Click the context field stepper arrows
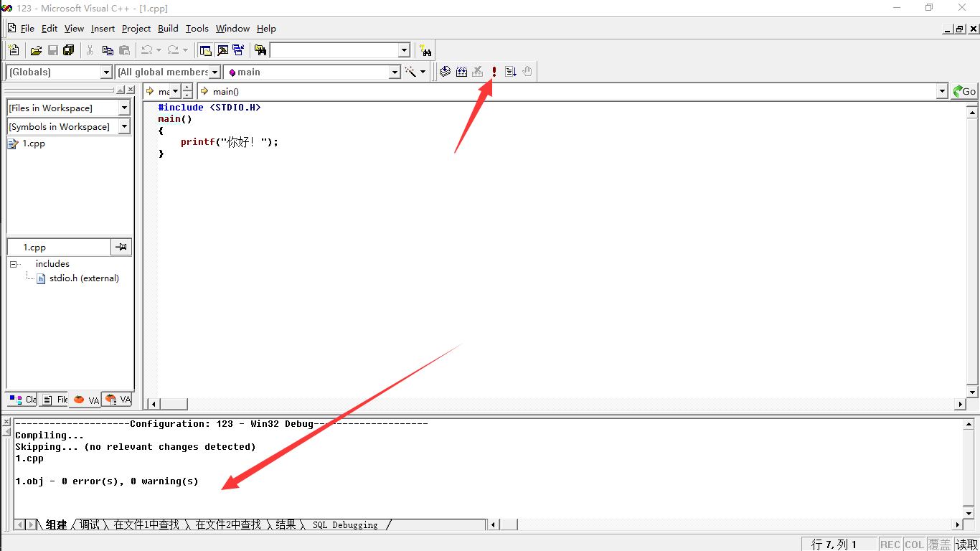The image size is (980, 551). (187, 91)
